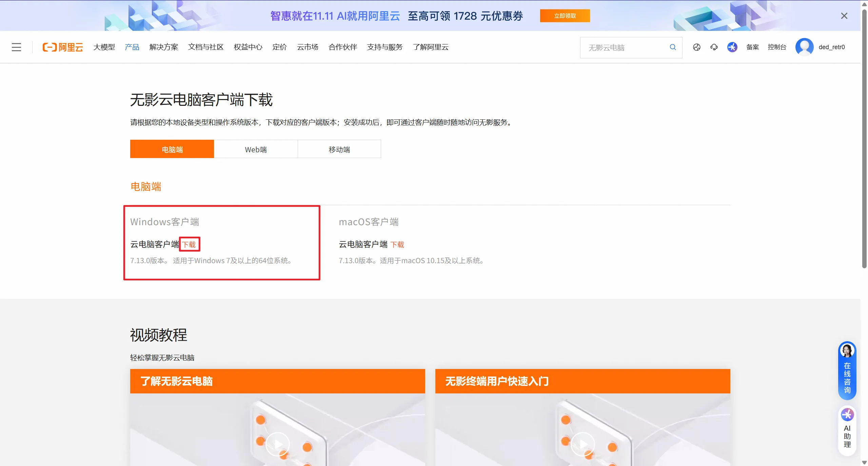
Task: Open the hamburger menu icon
Action: (x=16, y=47)
